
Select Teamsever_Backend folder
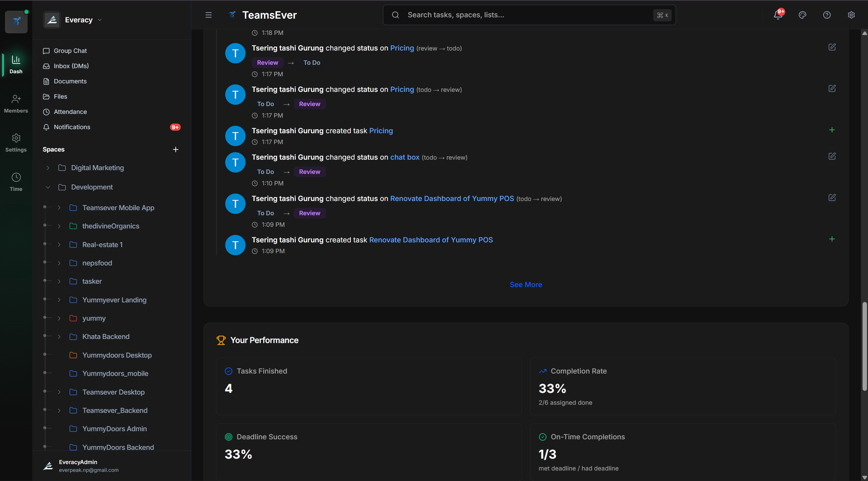click(115, 410)
